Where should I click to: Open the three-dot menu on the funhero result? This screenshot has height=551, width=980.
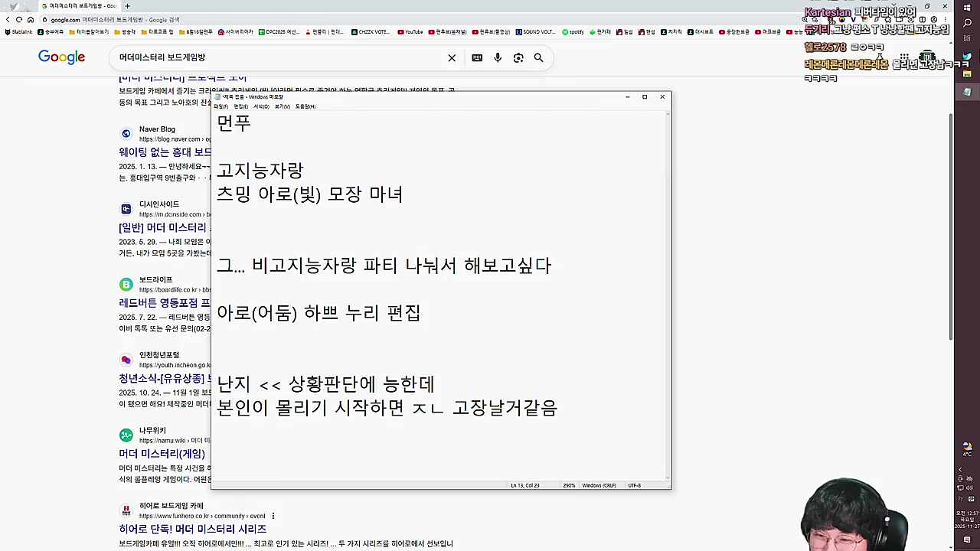point(273,515)
